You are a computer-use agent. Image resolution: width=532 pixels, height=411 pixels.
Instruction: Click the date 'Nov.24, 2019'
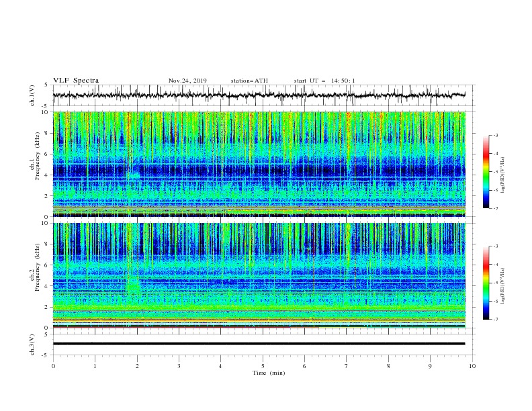(x=187, y=81)
